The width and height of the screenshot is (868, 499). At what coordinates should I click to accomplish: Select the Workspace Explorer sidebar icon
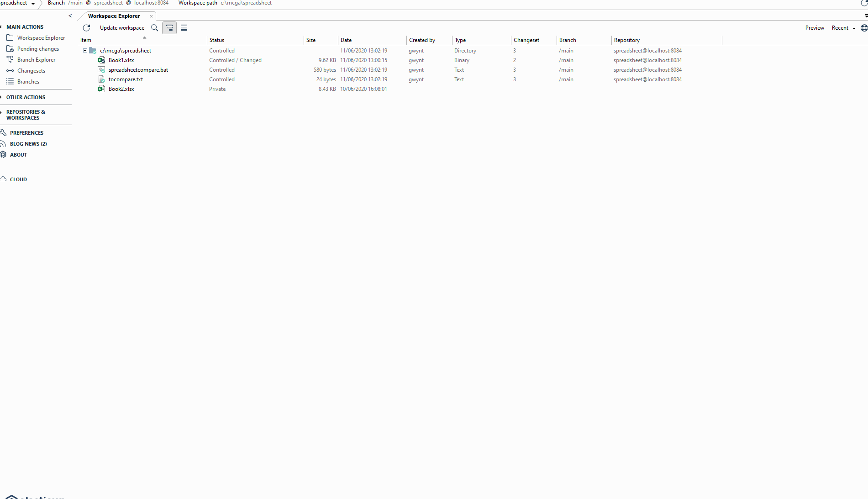pyautogui.click(x=10, y=38)
